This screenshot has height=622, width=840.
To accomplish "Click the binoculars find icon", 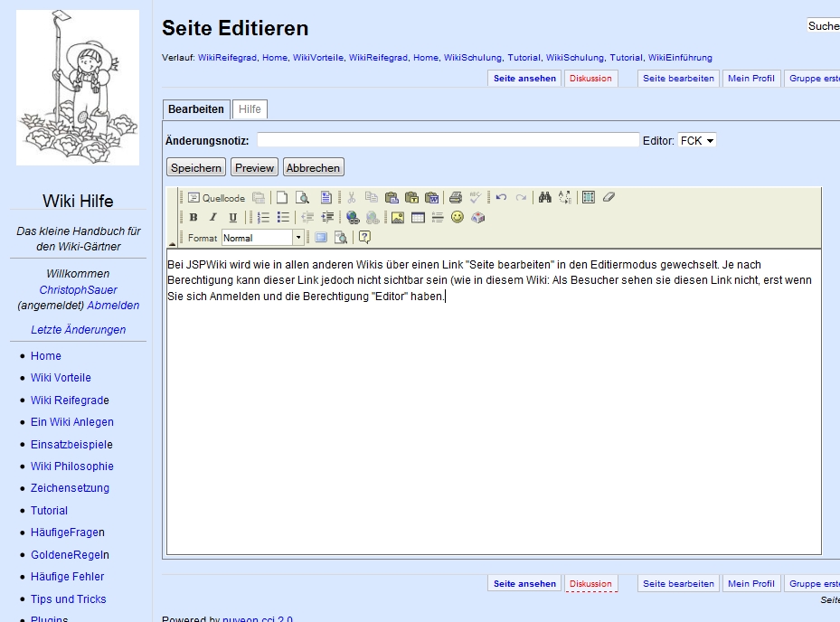I will tap(545, 198).
